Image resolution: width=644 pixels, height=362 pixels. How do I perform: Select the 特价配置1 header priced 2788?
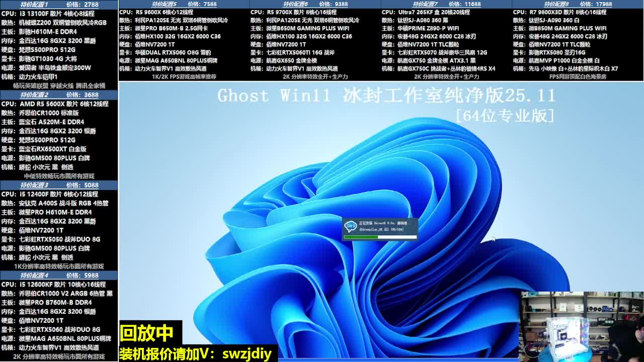(59, 4)
